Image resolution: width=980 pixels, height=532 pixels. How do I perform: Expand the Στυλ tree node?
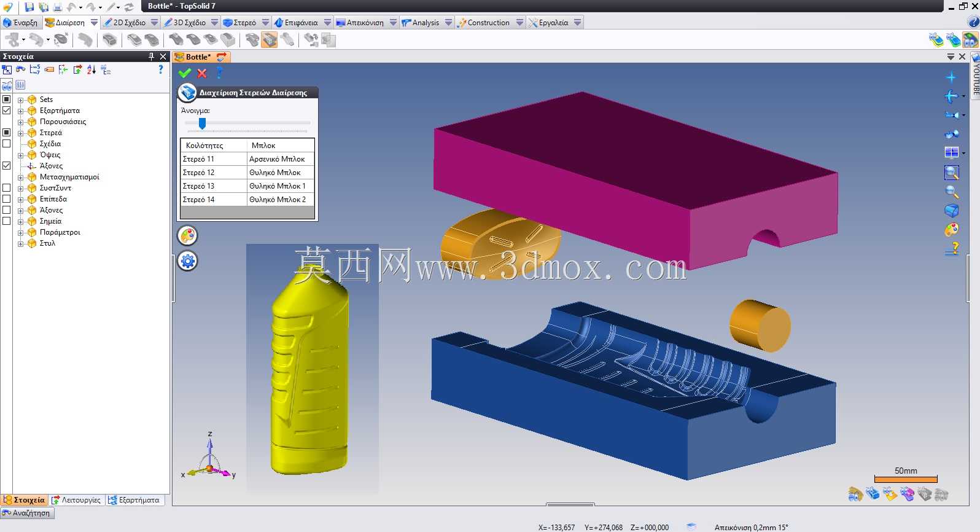coord(20,243)
